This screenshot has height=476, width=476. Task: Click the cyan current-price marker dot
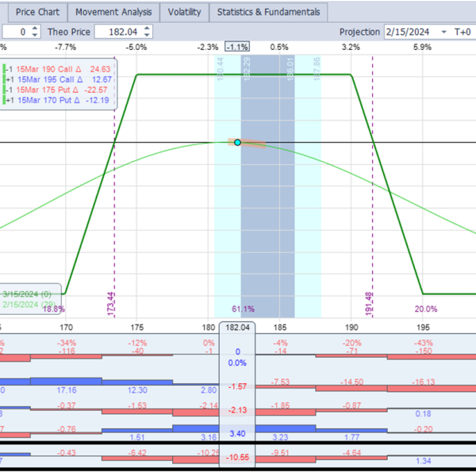237,142
